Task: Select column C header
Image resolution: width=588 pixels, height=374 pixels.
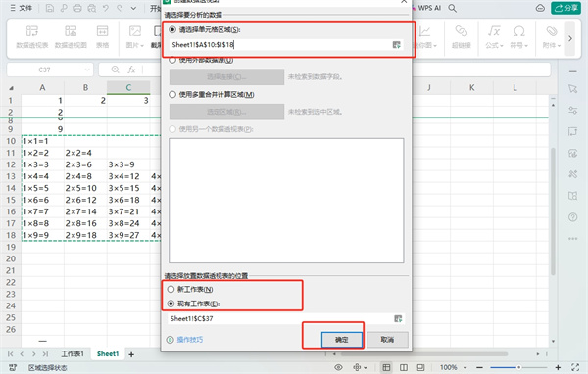Action: pos(128,87)
